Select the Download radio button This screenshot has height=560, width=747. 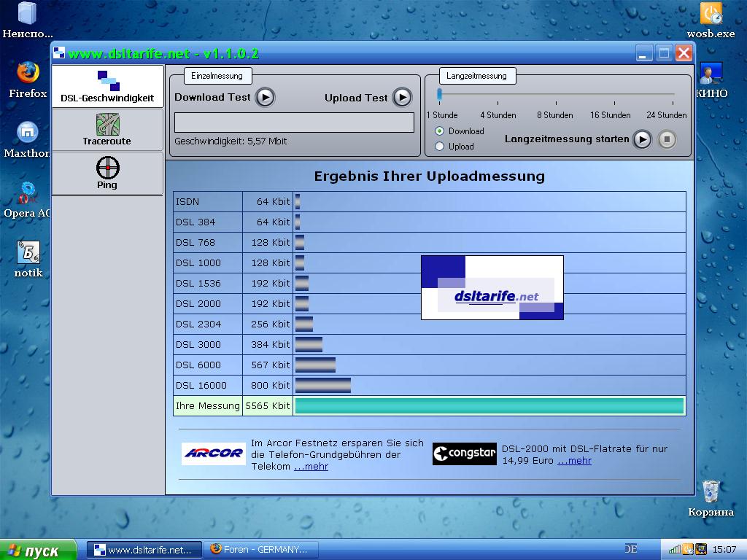pyautogui.click(x=439, y=131)
